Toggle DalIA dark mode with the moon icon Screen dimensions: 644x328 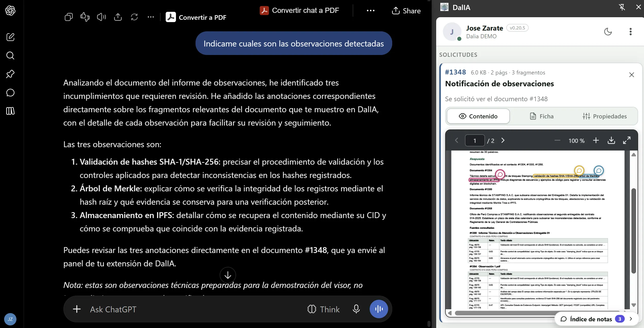pyautogui.click(x=608, y=32)
